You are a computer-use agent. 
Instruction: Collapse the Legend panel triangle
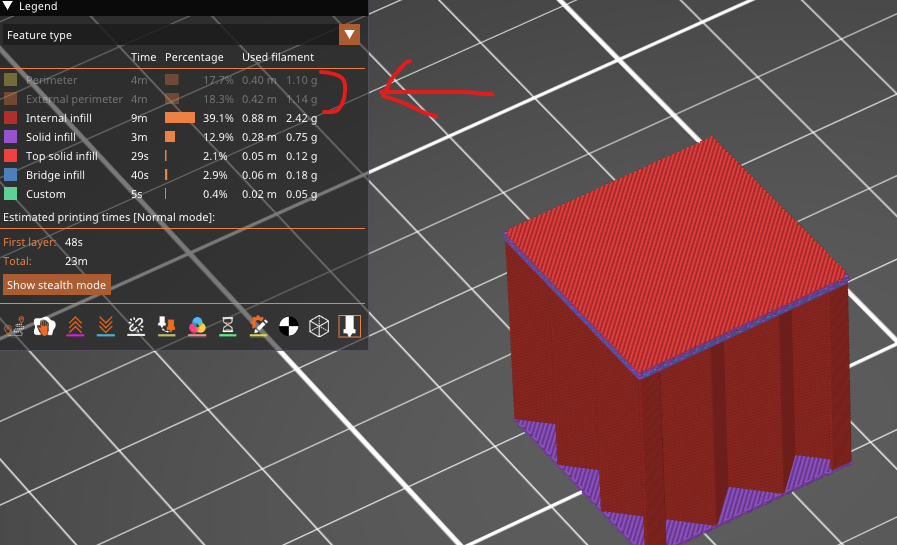(8, 6)
